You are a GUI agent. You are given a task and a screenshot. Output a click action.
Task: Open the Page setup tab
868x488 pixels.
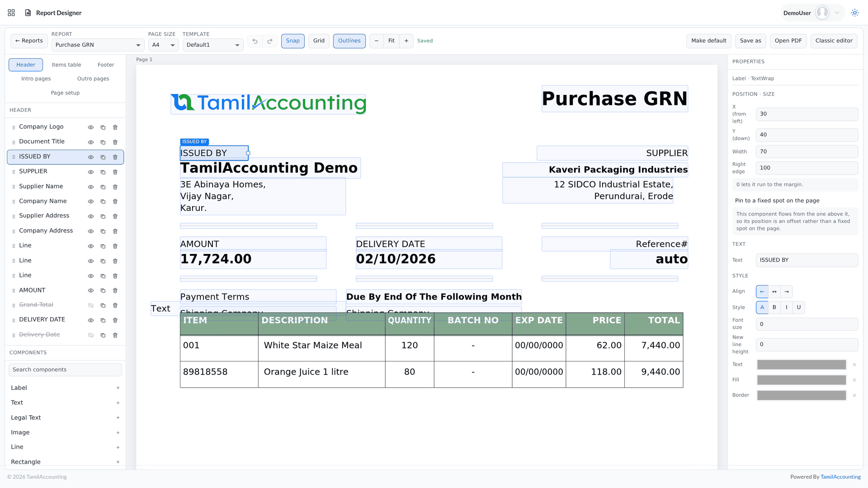tap(65, 93)
